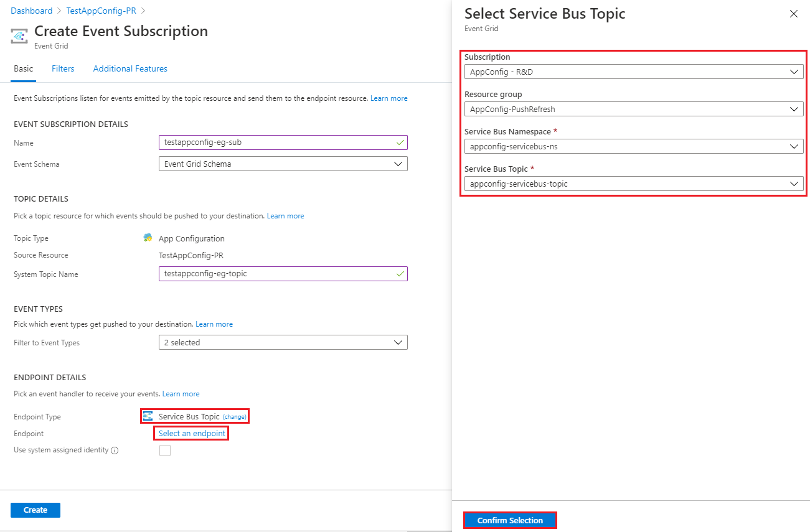The width and height of the screenshot is (810, 532).
Task: Expand the Service Bus Namespace dropdown
Action: pos(634,146)
